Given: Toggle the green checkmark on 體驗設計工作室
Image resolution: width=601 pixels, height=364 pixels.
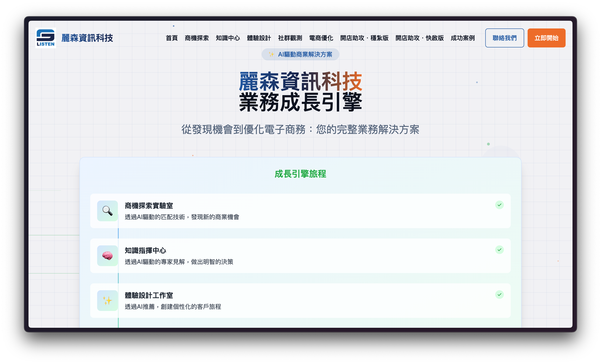Looking at the screenshot, I should 500,294.
